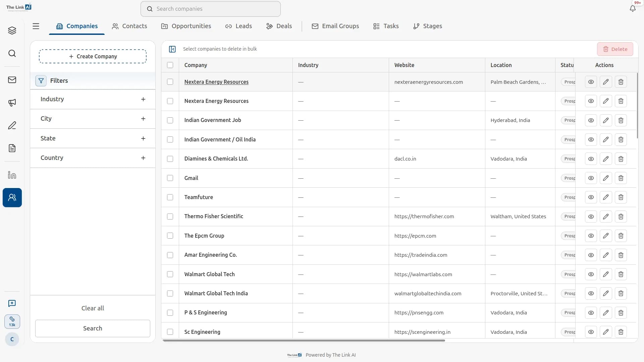
Task: Delete the Teamfuture row
Action: click(x=621, y=197)
